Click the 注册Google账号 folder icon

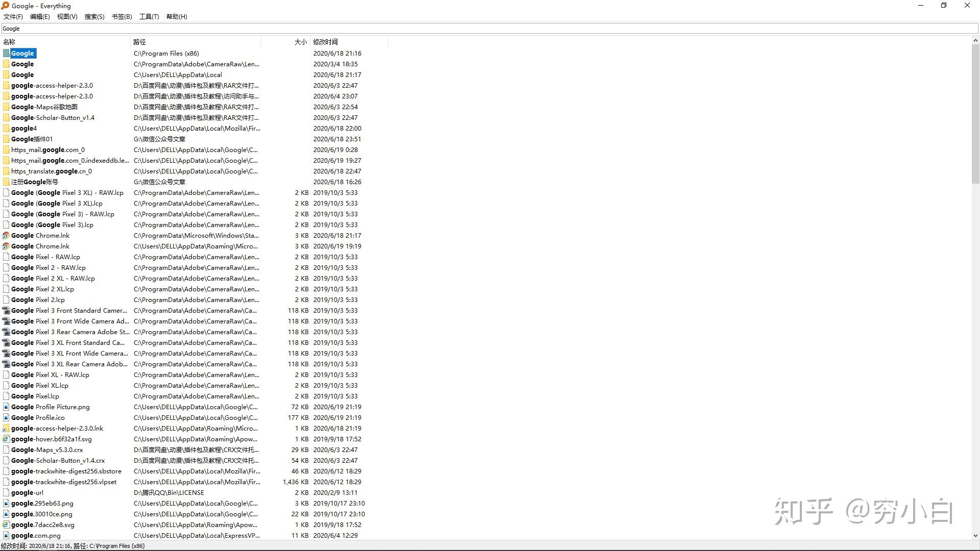6,182
